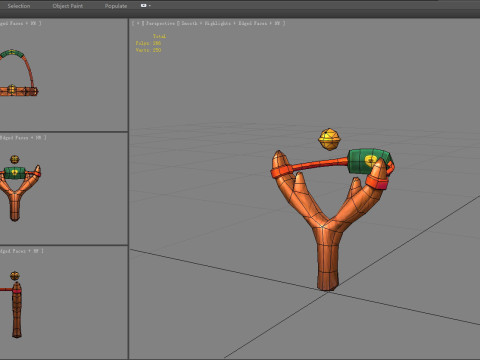Open the Smooth + Highlights shading menu
The height and width of the screenshot is (360, 480).
[206, 23]
